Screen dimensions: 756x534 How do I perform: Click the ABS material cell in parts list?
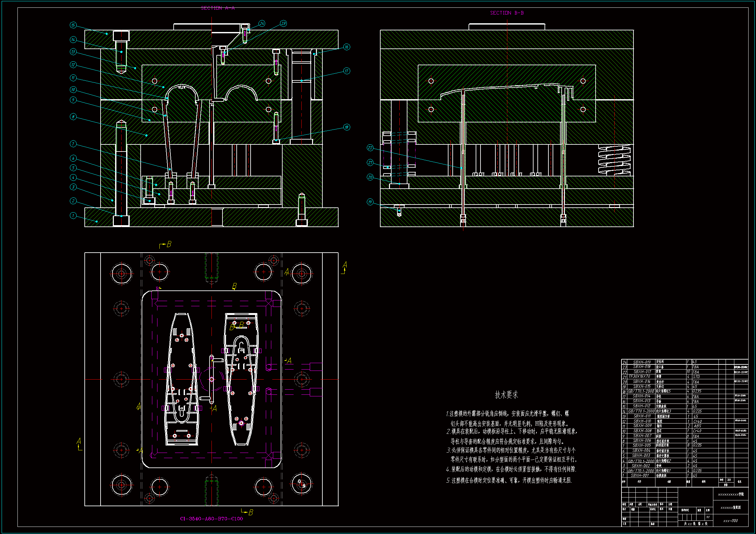pos(697,426)
